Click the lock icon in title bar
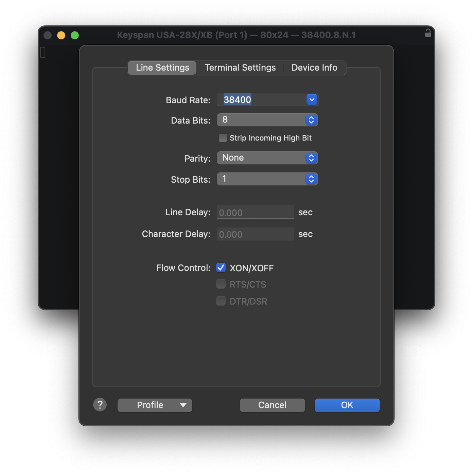Viewport: 473px width, 476px height. (x=428, y=33)
